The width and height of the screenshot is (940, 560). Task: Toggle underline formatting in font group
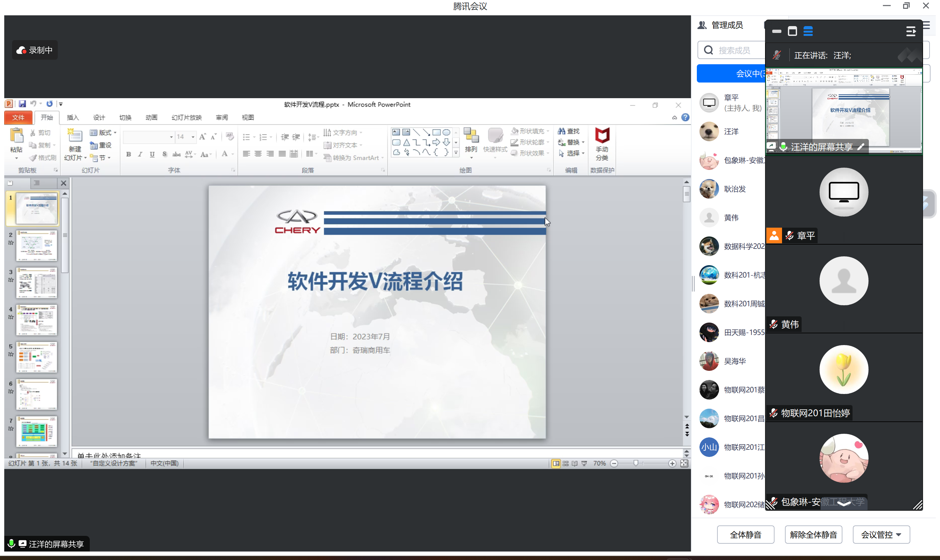pos(152,154)
